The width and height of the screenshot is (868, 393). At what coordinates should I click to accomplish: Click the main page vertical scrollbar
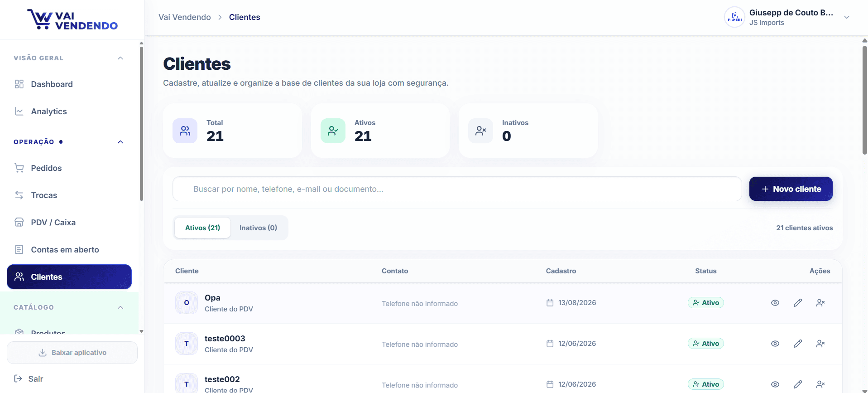pyautogui.click(x=864, y=100)
